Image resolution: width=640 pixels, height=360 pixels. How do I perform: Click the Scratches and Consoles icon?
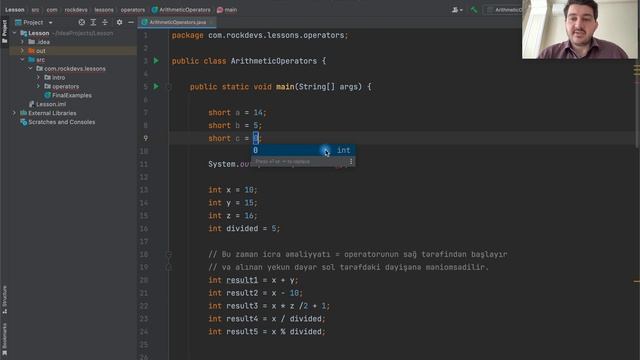pyautogui.click(x=24, y=122)
